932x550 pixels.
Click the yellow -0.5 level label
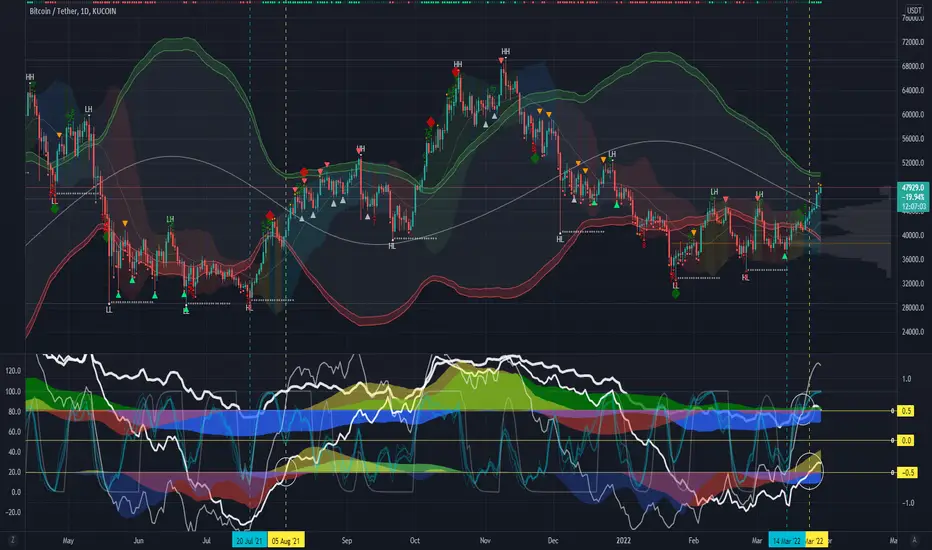click(x=907, y=473)
